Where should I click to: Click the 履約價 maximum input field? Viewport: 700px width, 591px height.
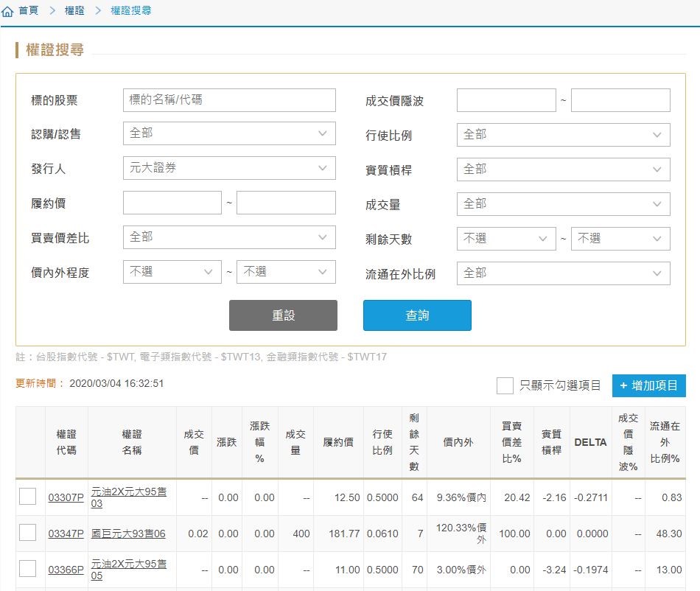[286, 203]
